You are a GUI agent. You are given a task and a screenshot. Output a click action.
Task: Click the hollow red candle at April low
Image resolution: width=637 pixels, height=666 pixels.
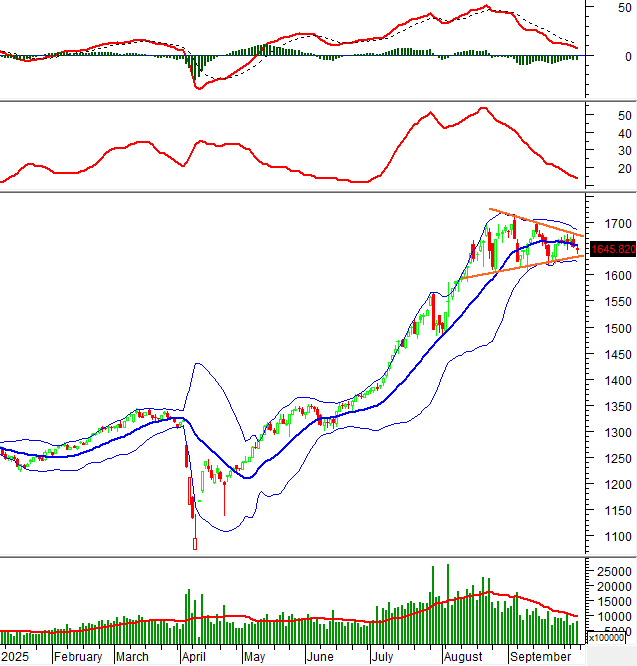click(195, 544)
